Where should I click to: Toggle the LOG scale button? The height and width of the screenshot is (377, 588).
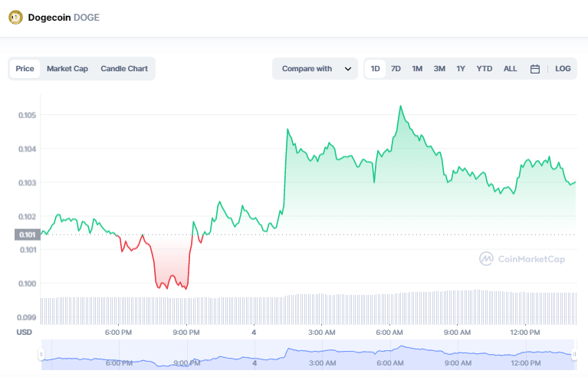click(563, 68)
